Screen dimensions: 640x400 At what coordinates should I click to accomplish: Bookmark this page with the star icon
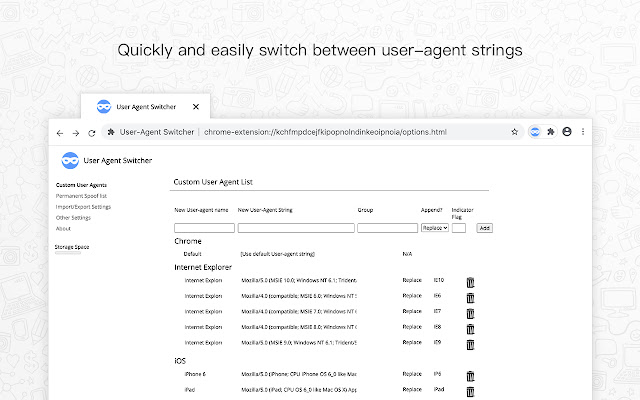point(514,131)
